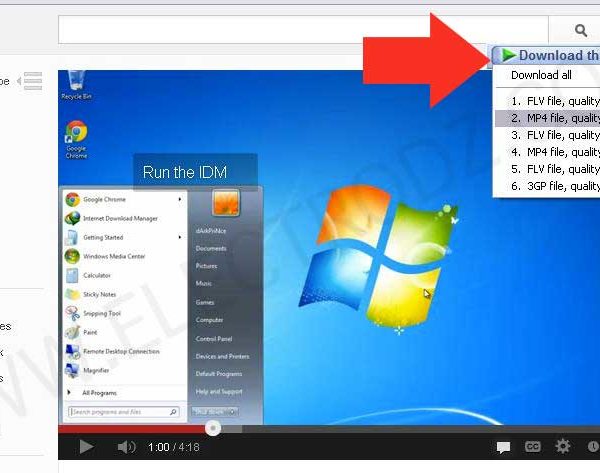
Task: Pick option 3 FLV file entry
Action: tap(547, 135)
